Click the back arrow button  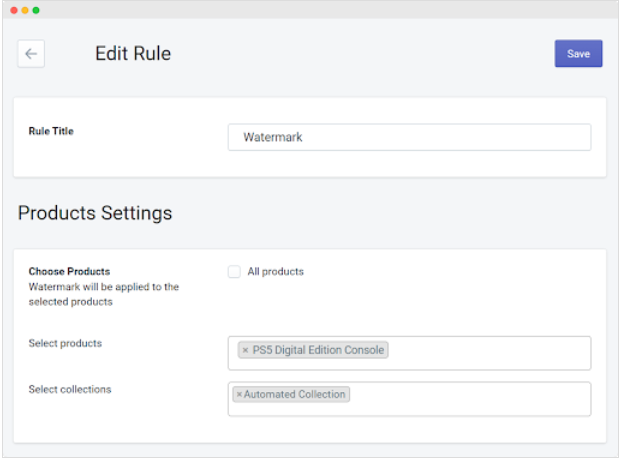[x=31, y=54]
